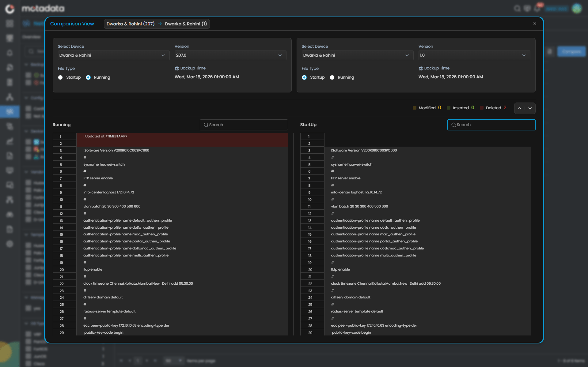Select Running file type for right device
This screenshot has height=367, width=588.
pyautogui.click(x=332, y=77)
